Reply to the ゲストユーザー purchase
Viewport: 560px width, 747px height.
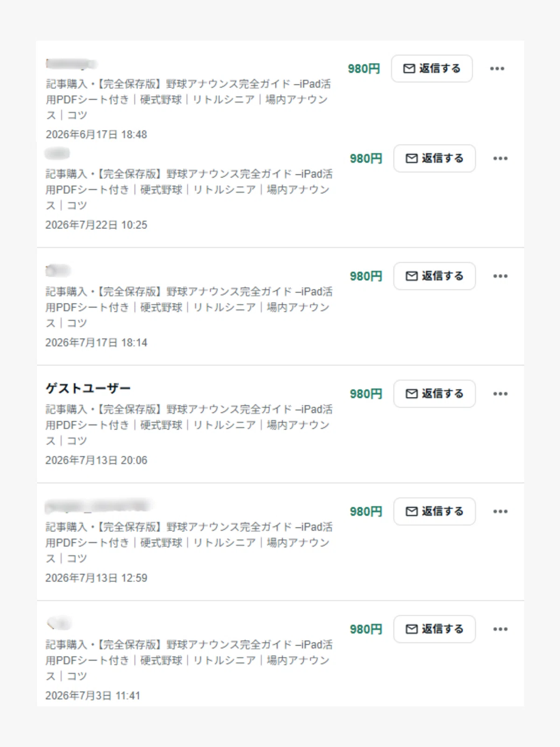(434, 394)
